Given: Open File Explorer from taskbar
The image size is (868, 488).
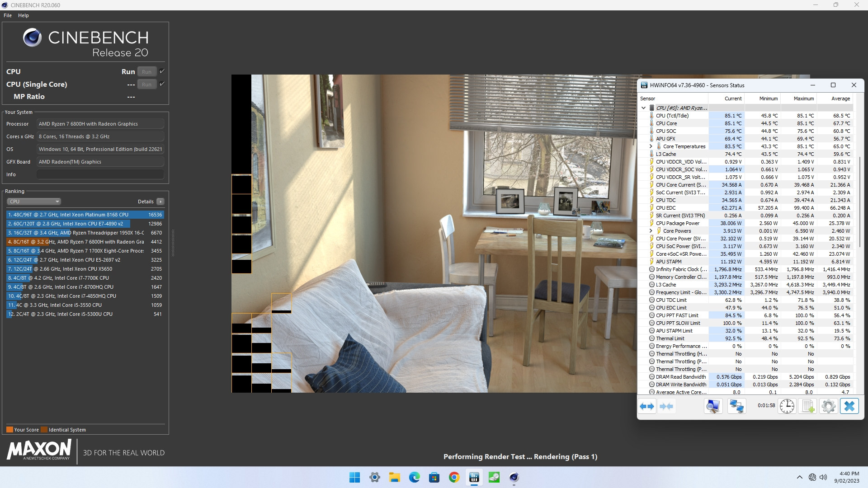Looking at the screenshot, I should 395,477.
